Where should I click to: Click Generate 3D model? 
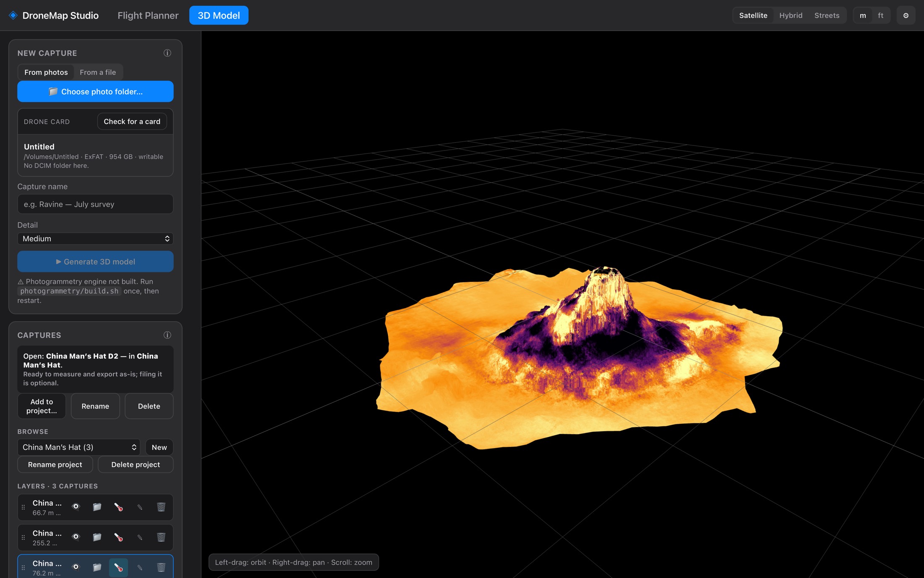click(x=95, y=261)
